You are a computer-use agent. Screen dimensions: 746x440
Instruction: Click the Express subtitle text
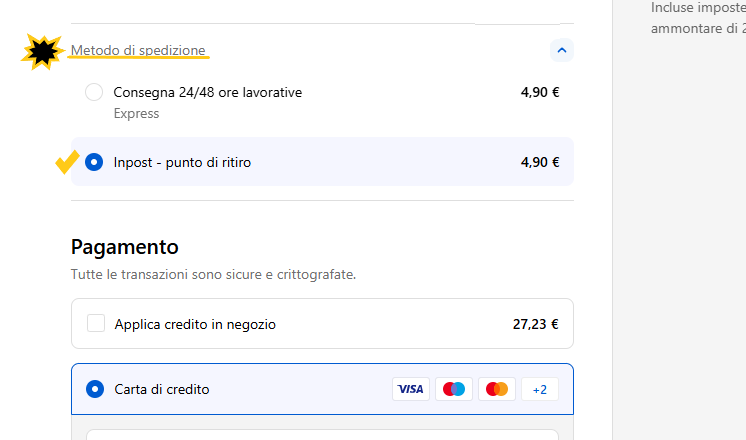tap(136, 114)
